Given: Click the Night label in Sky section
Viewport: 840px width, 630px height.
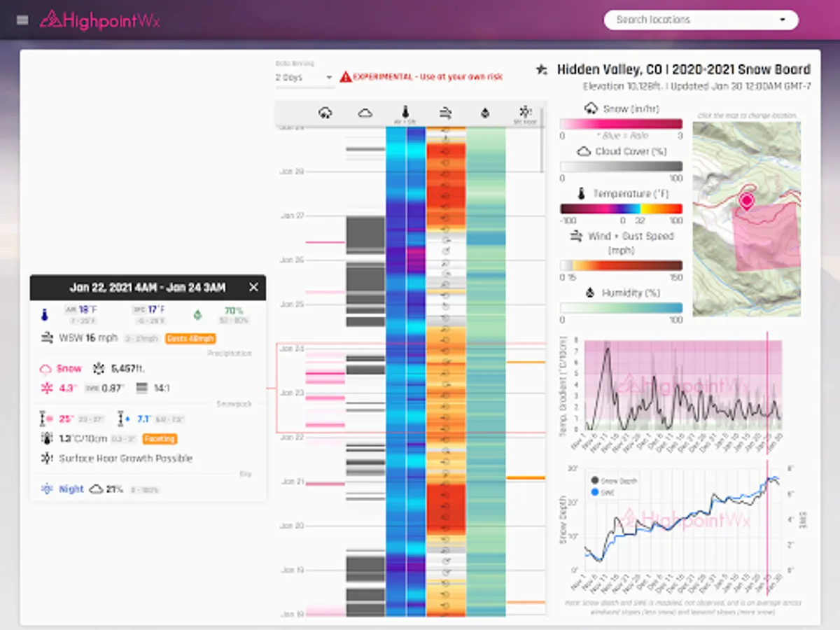Looking at the screenshot, I should point(71,489).
